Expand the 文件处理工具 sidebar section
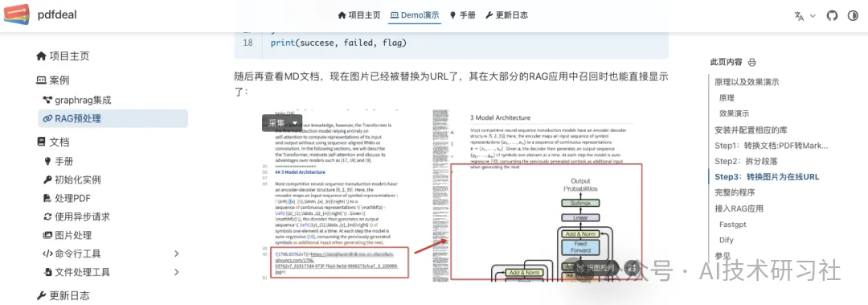868x305 pixels. tap(177, 272)
